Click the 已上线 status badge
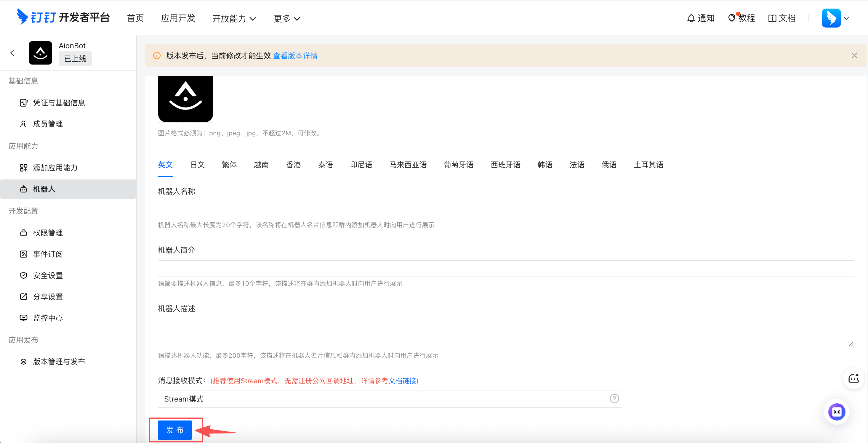This screenshot has height=443, width=868. pyautogui.click(x=75, y=59)
